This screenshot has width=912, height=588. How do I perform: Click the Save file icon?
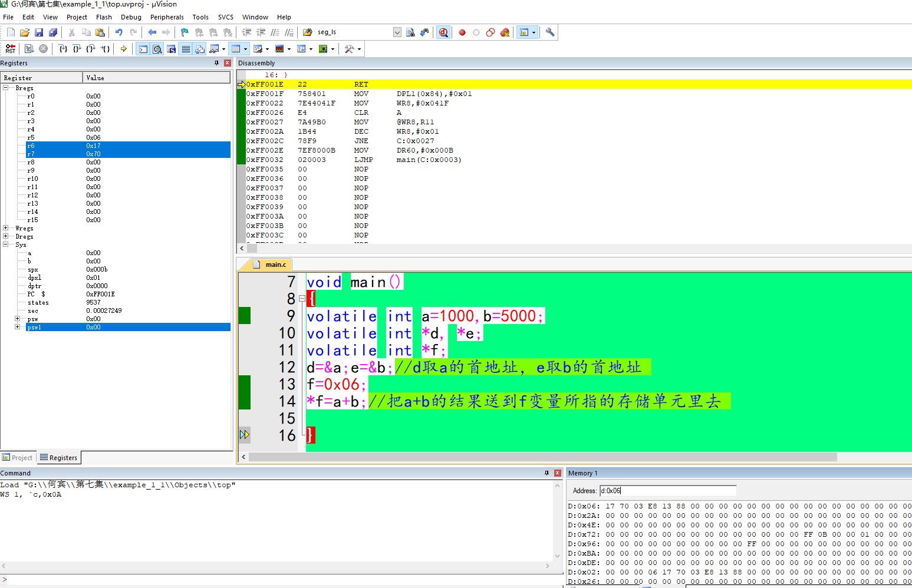coord(39,32)
